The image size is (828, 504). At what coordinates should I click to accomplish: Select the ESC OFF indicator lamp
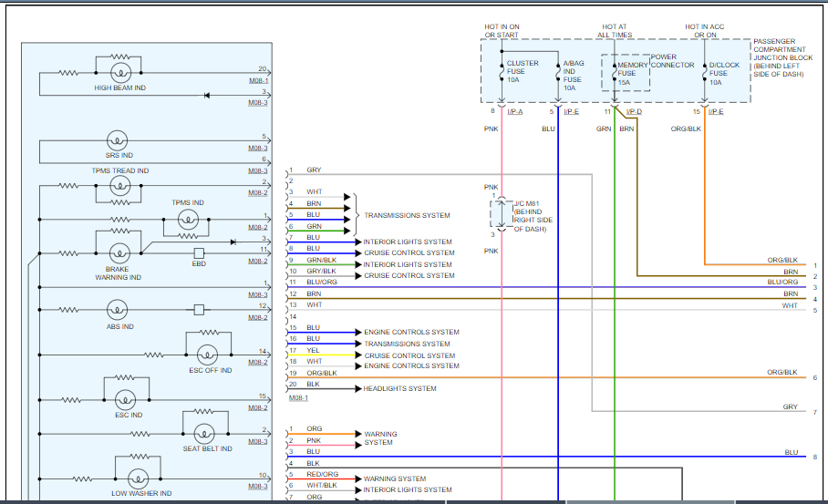point(209,354)
